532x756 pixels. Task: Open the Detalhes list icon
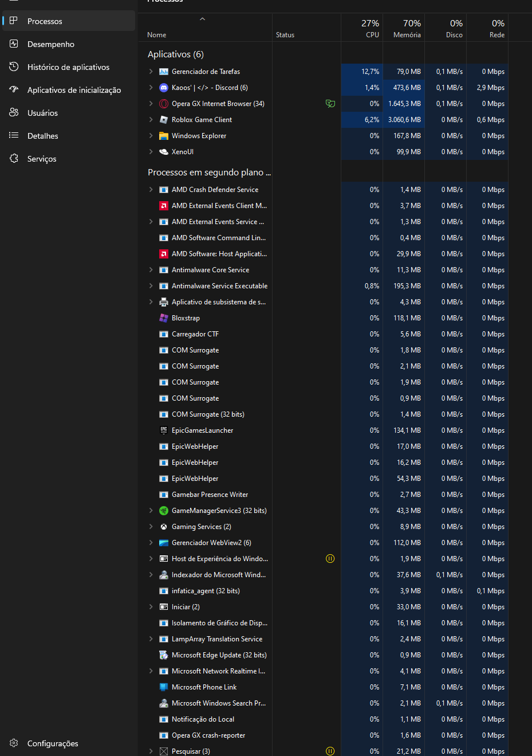[x=14, y=135]
